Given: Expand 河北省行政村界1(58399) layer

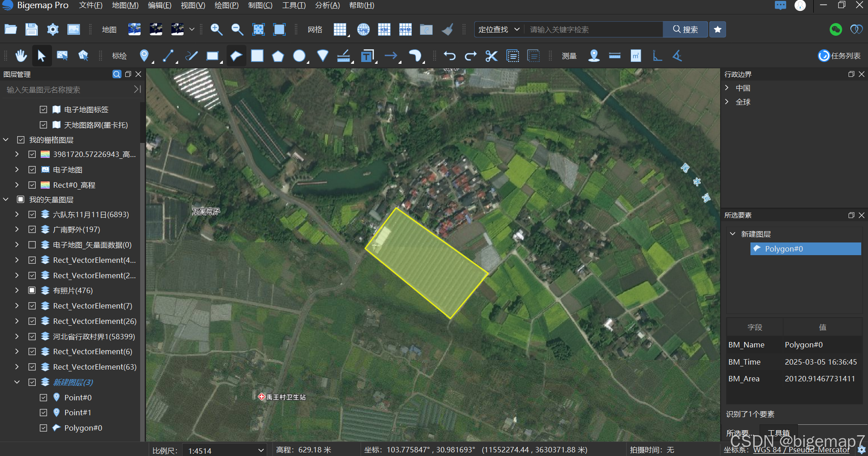Looking at the screenshot, I should coord(17,337).
